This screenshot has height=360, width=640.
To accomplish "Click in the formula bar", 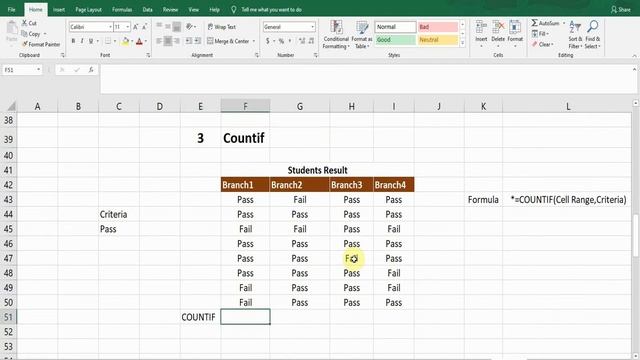I will click(x=365, y=78).
